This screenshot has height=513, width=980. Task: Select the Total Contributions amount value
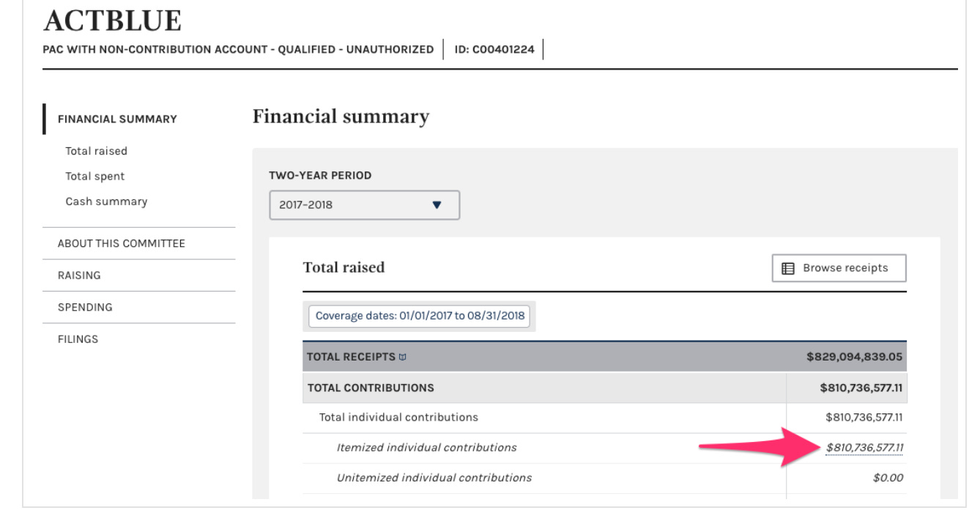(861, 388)
